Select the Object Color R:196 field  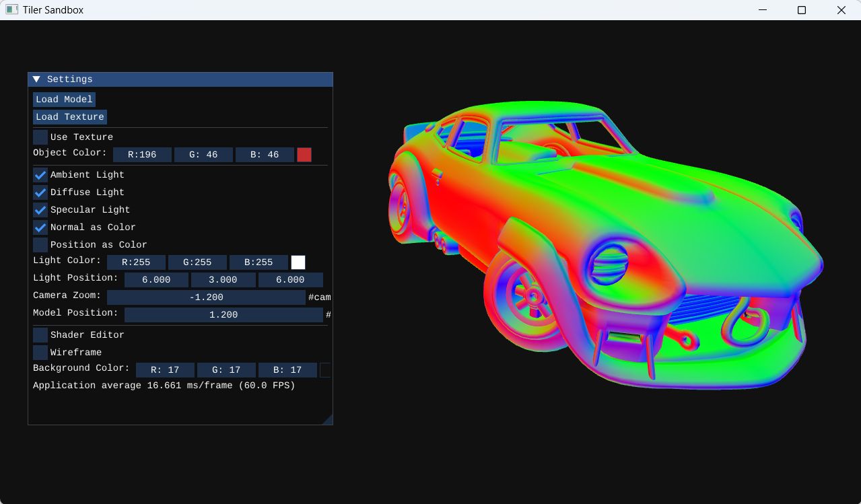[x=142, y=155]
